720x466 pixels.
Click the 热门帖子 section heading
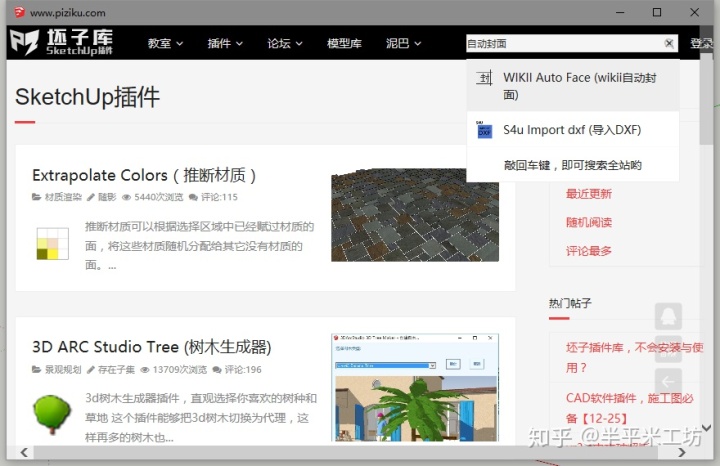pos(570,303)
